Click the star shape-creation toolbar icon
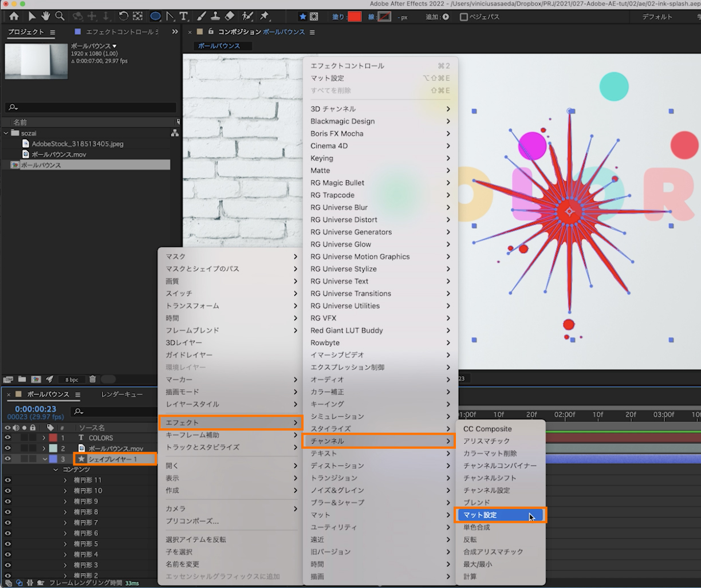Viewport: 701px width, 588px height. point(303,17)
